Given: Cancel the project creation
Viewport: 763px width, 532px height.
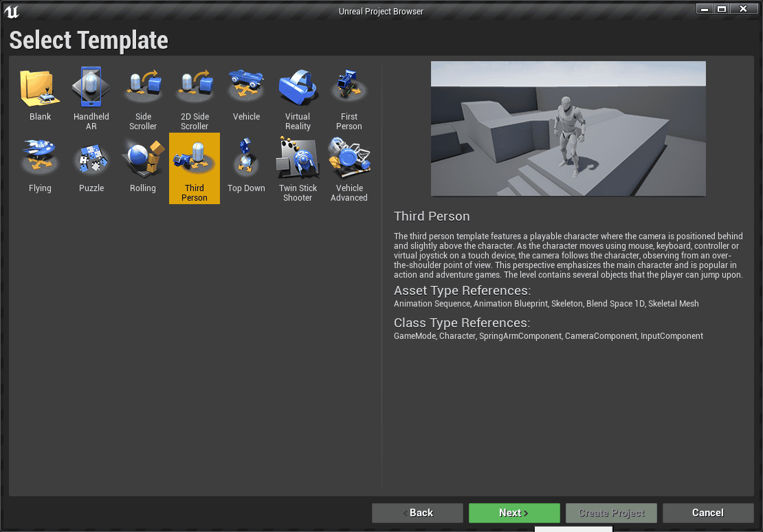Looking at the screenshot, I should [708, 512].
